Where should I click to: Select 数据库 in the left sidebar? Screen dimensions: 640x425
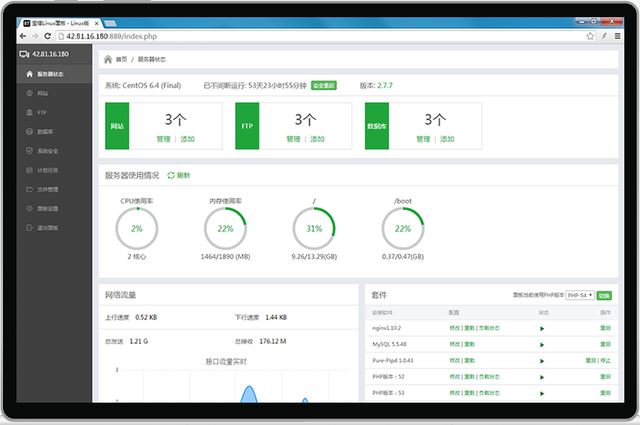[x=45, y=131]
